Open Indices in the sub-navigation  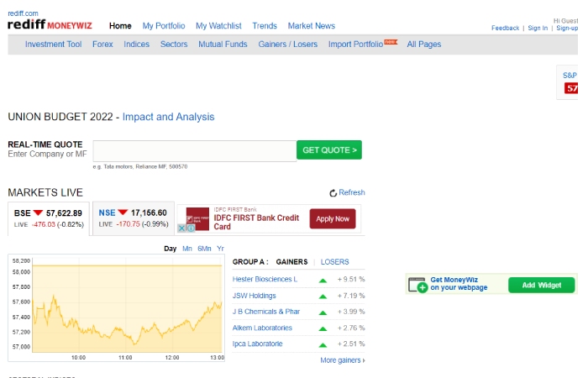(x=136, y=45)
